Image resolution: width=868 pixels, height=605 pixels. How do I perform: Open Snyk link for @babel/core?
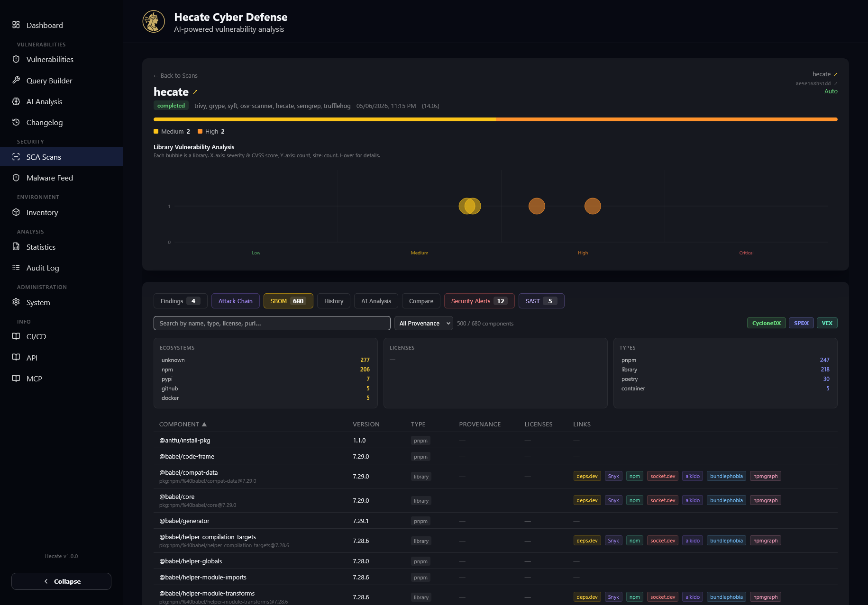[613, 500]
